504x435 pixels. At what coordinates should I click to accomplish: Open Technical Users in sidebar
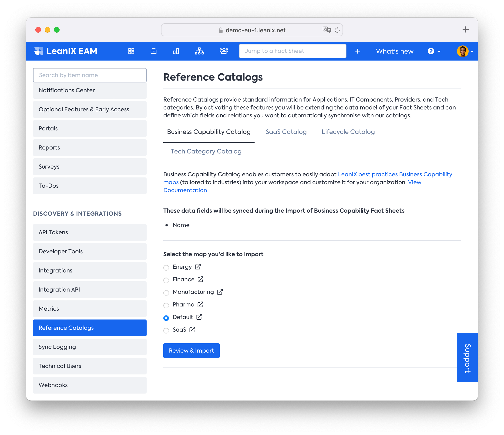(90, 366)
